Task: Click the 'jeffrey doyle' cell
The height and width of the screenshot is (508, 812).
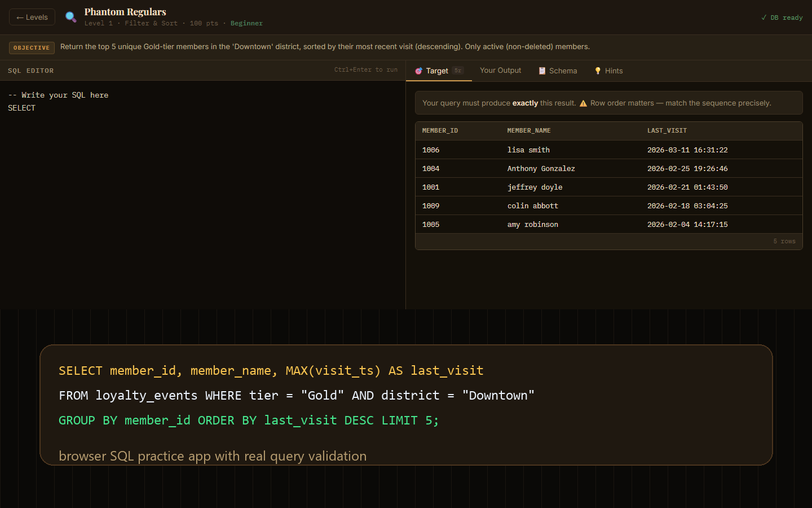Action: pyautogui.click(x=535, y=187)
